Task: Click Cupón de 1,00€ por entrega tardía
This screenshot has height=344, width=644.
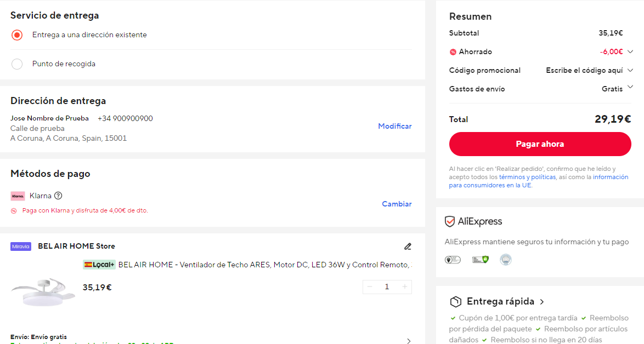Action: pos(519,318)
